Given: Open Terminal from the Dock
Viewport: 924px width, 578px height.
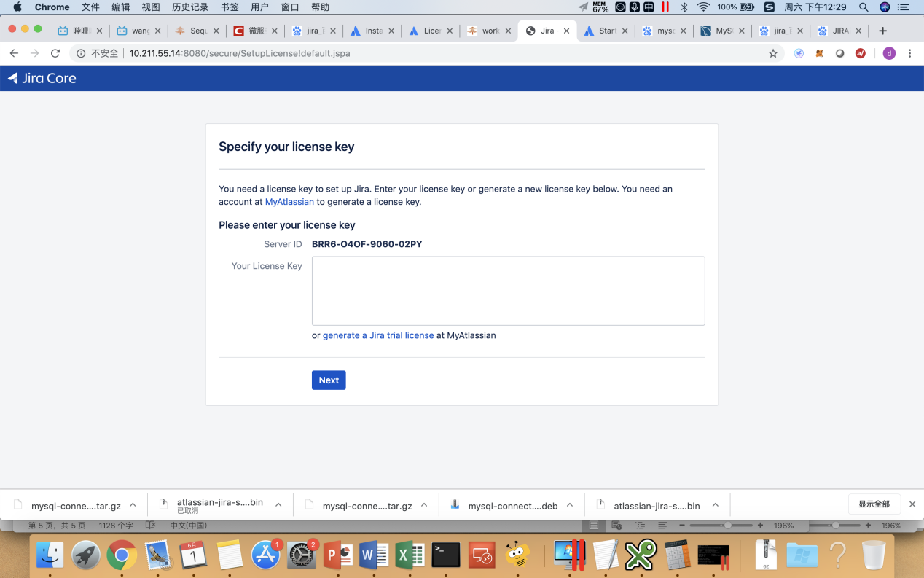Looking at the screenshot, I should coord(446,556).
